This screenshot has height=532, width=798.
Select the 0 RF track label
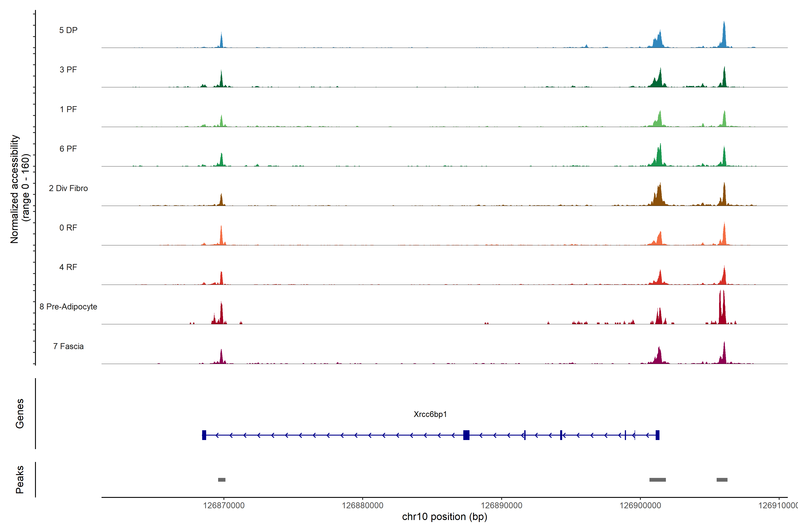pyautogui.click(x=68, y=228)
